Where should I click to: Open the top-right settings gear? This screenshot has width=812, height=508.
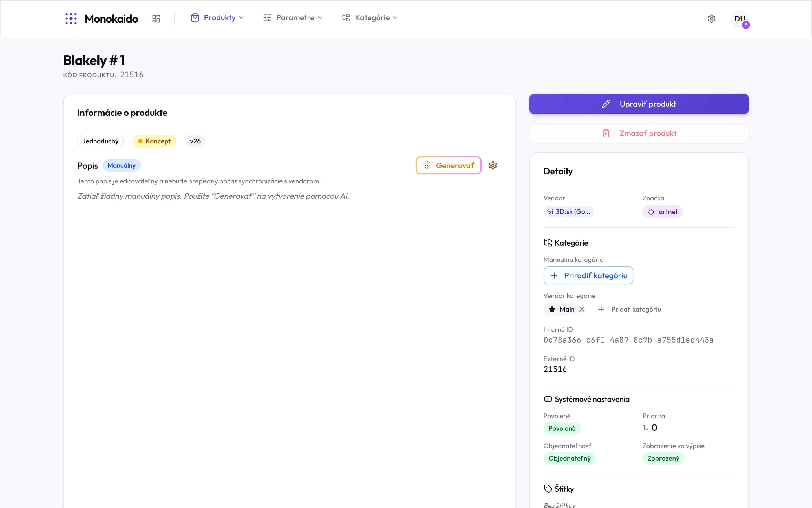pyautogui.click(x=711, y=18)
